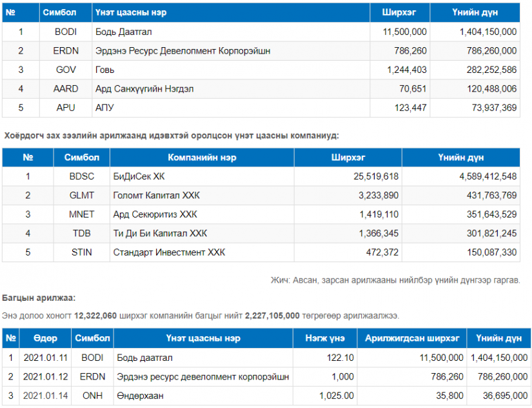Click the date "2021.01.14"
The image size is (532, 408).
(46, 396)
